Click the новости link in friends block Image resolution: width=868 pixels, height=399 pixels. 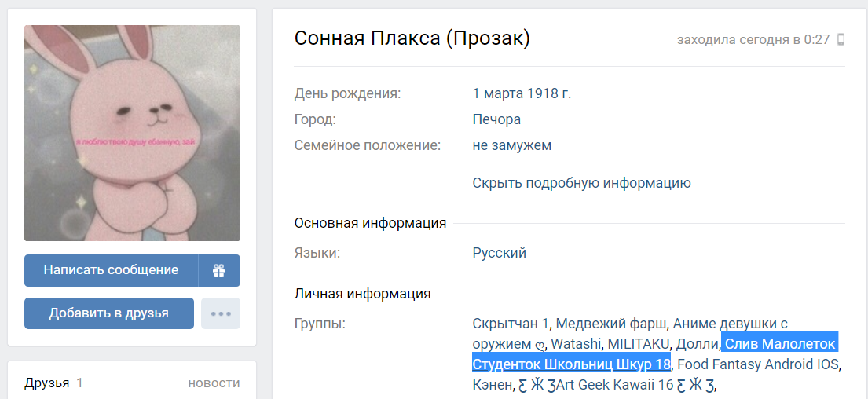click(x=214, y=383)
